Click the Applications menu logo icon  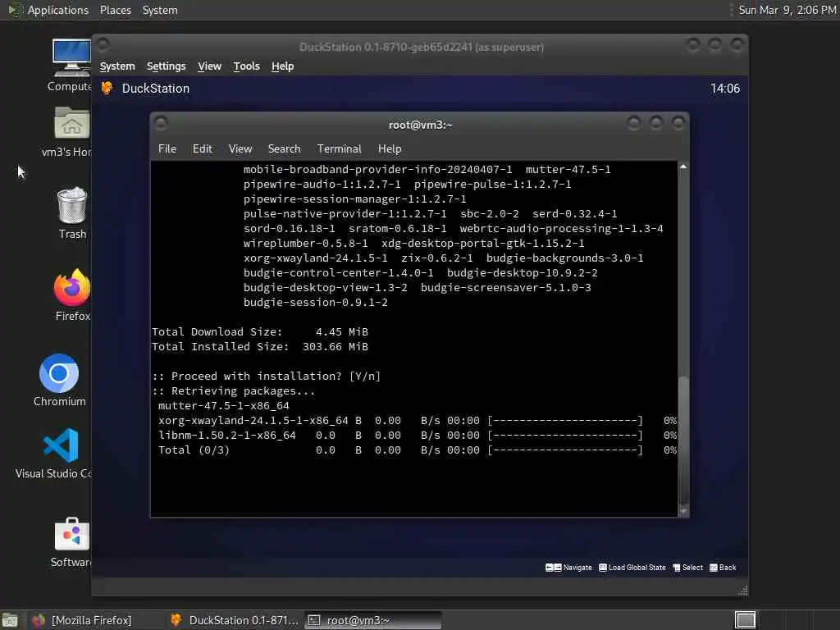pos(16,10)
